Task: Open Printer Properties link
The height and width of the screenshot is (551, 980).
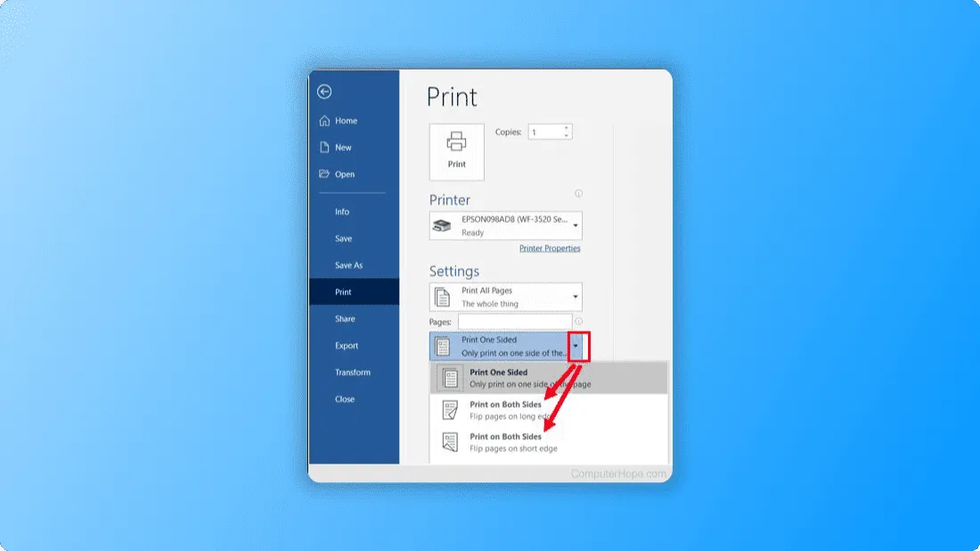Action: [550, 248]
